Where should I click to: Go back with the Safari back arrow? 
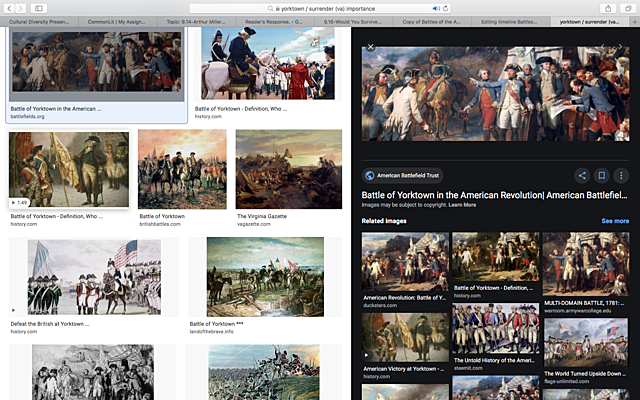[9, 8]
